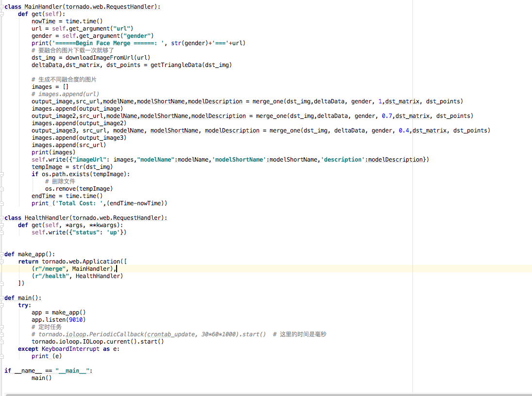The width and height of the screenshot is (532, 396).
Task: Click the 'up' string value
Action: point(113,232)
